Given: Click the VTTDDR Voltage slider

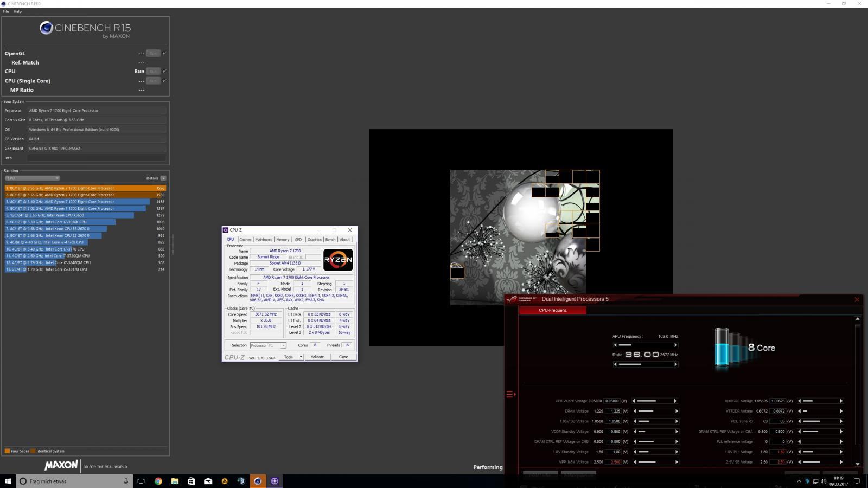Looking at the screenshot, I should (x=820, y=411).
